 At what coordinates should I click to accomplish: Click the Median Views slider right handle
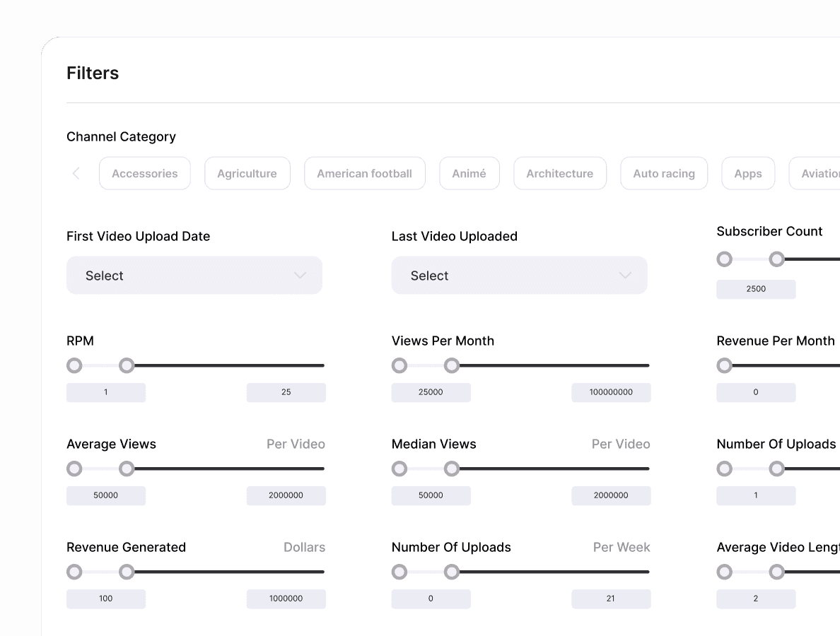coord(452,469)
